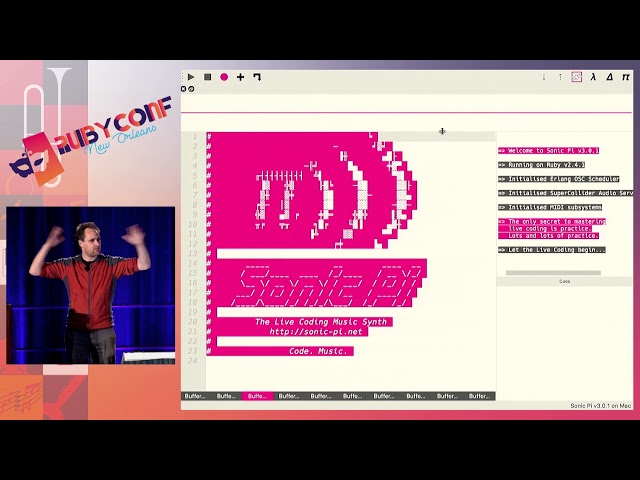Click the Cues panel header

(564, 281)
